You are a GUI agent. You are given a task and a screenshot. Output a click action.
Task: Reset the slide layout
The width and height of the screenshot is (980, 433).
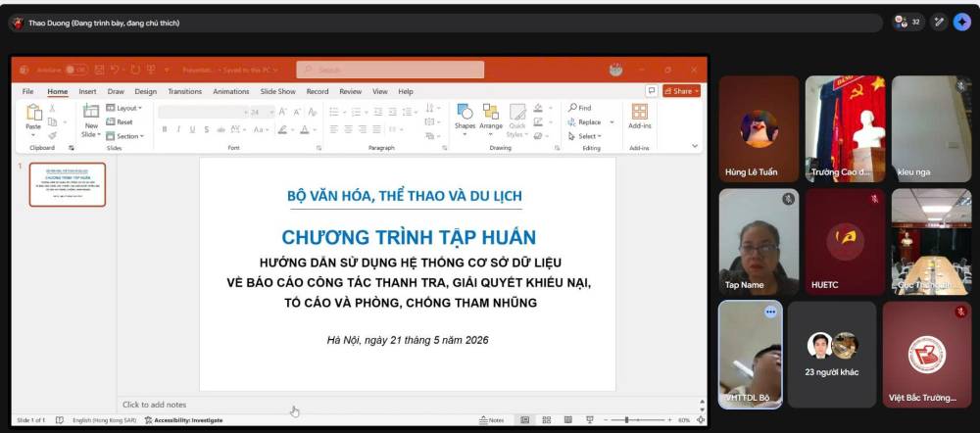point(120,121)
